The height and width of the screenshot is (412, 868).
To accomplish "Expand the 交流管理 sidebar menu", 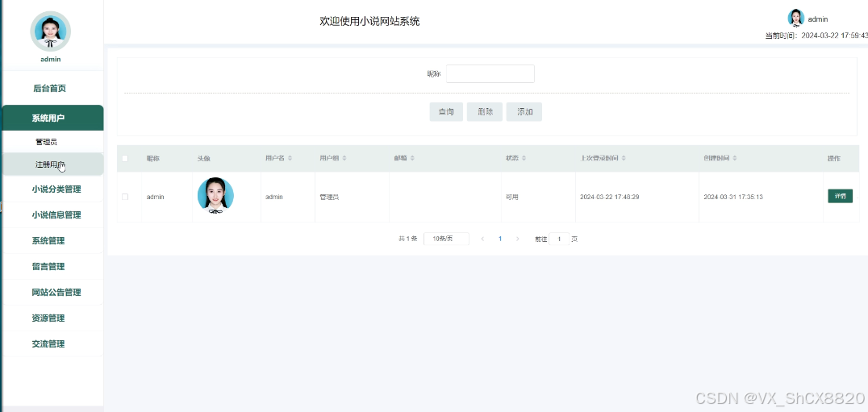I will point(52,343).
